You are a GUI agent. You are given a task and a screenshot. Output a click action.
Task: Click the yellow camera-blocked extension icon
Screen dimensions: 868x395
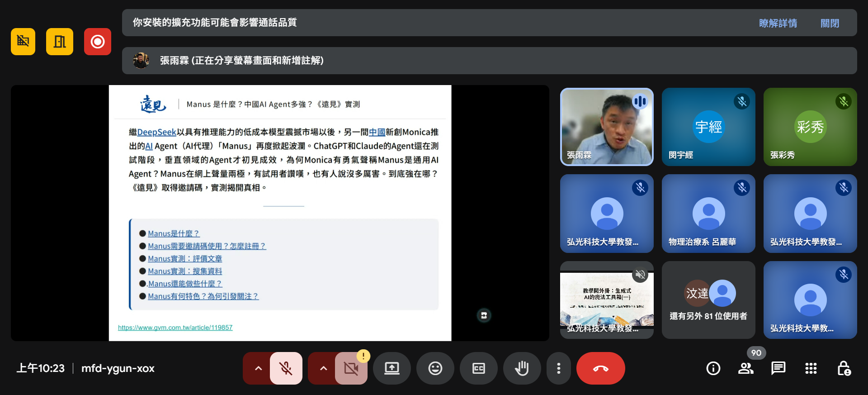tap(23, 42)
